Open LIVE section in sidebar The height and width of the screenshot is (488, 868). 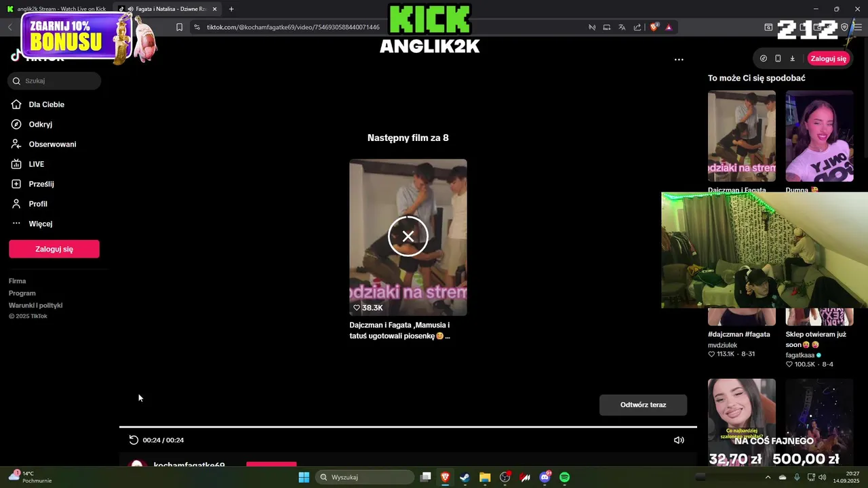coord(37,164)
